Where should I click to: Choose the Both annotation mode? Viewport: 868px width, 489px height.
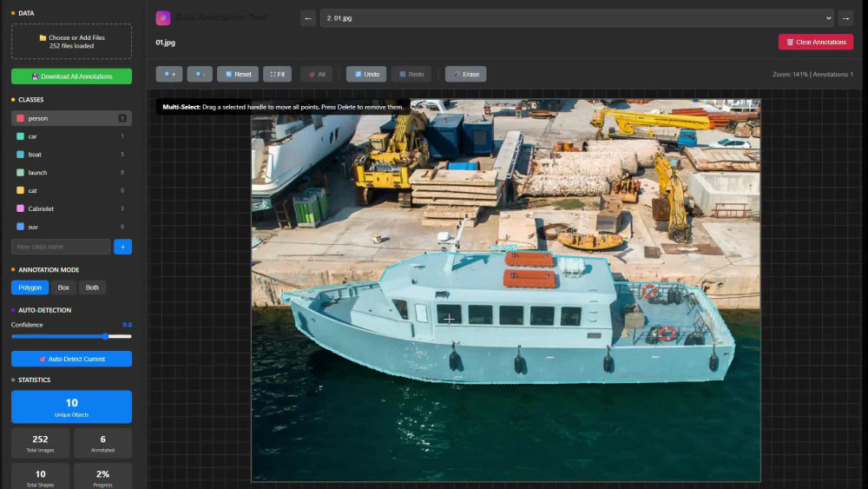[93, 287]
